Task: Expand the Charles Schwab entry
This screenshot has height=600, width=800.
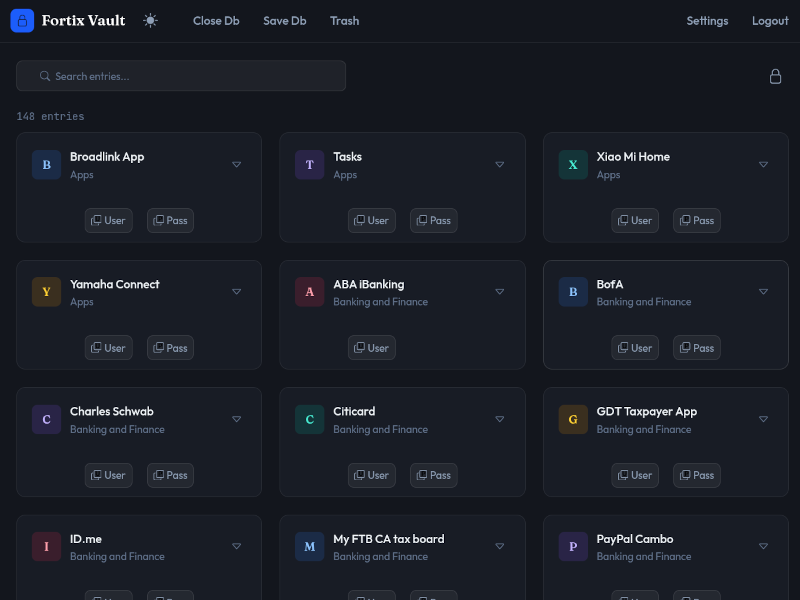Action: pos(236,419)
